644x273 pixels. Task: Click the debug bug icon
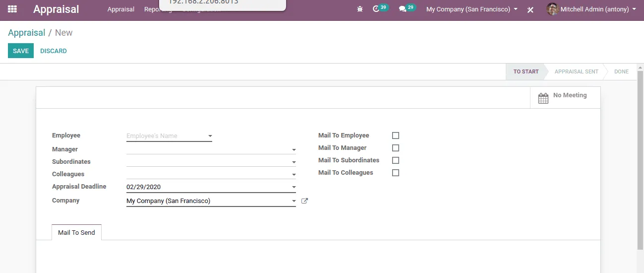point(360,9)
